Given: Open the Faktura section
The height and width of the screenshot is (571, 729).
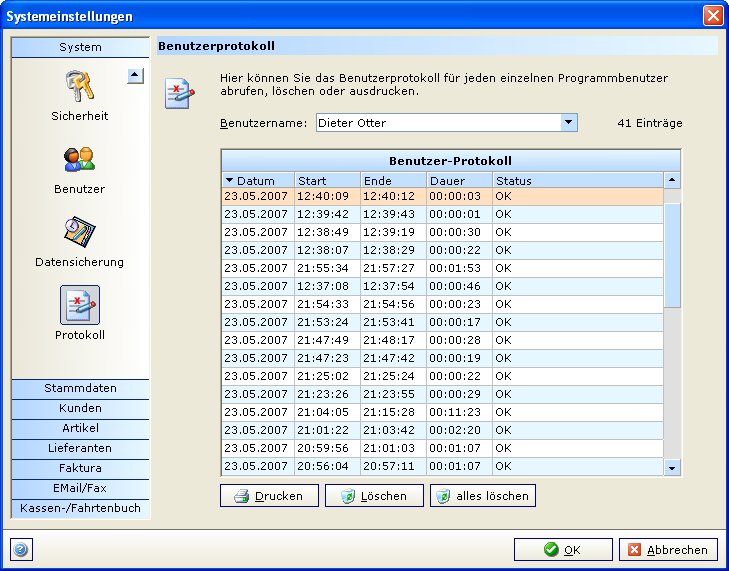Looking at the screenshot, I should pyautogui.click(x=80, y=468).
